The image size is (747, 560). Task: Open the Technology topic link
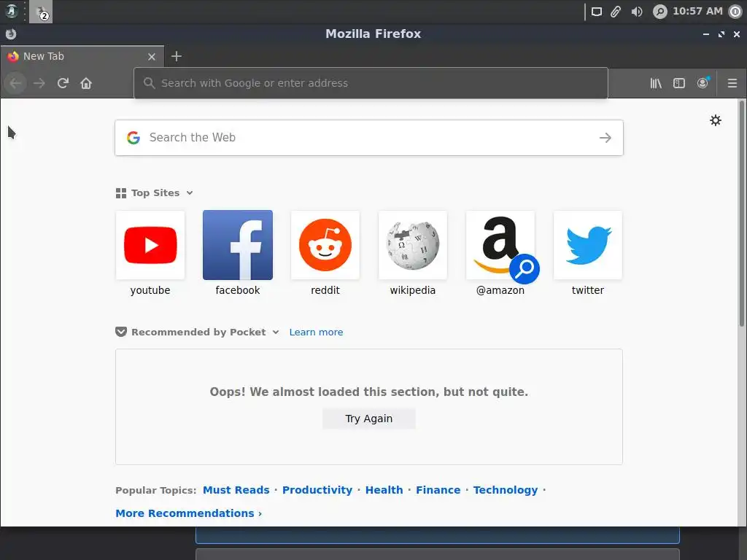(506, 490)
